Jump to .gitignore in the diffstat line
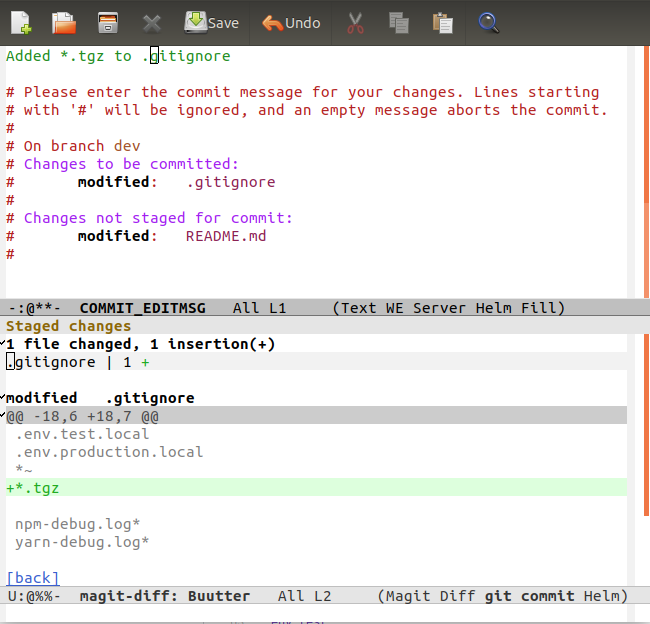 pos(51,362)
